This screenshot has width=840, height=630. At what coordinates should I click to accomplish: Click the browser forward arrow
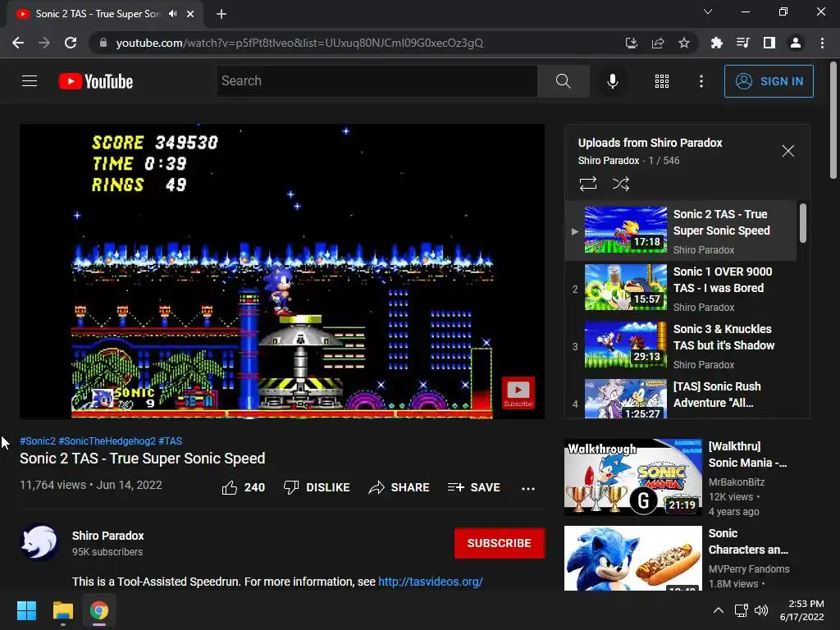click(44, 43)
